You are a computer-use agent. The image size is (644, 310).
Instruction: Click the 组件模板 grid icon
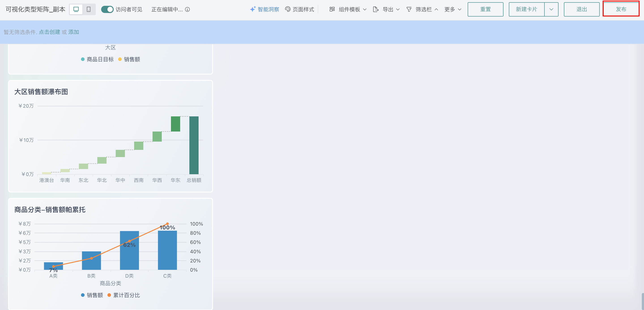[x=332, y=9]
